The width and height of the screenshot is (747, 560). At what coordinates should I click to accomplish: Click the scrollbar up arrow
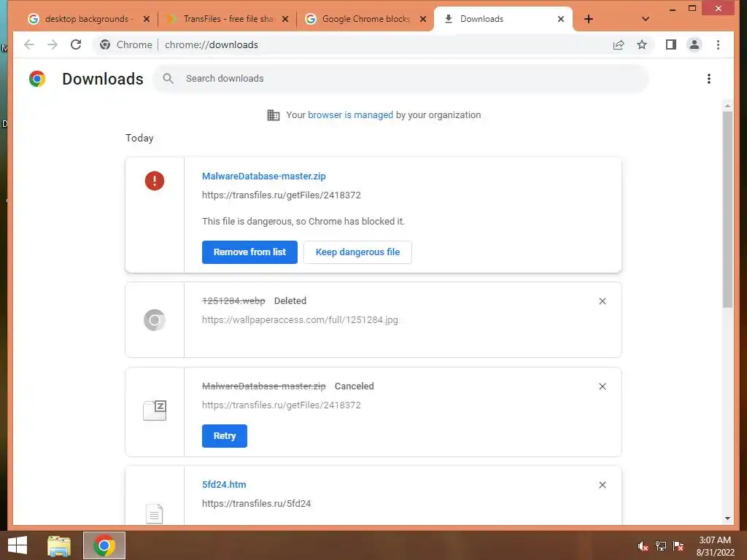pyautogui.click(x=727, y=105)
